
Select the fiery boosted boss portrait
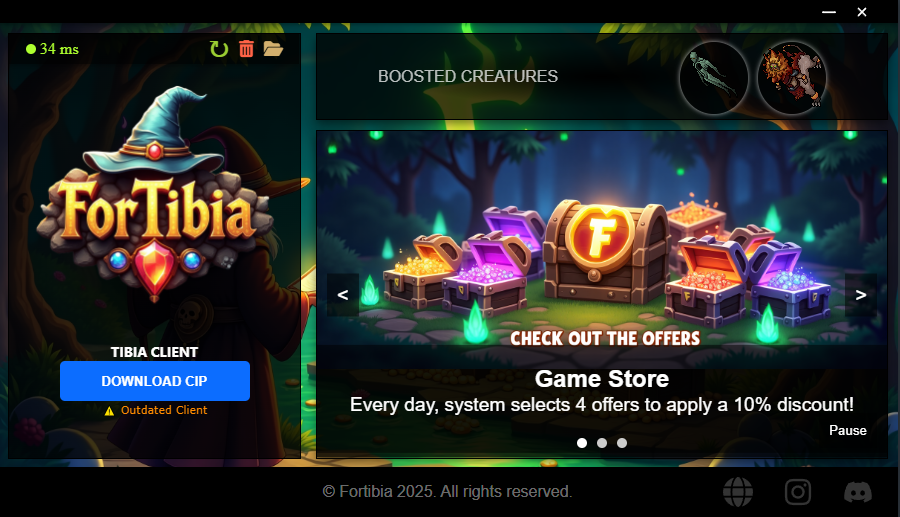click(x=792, y=77)
